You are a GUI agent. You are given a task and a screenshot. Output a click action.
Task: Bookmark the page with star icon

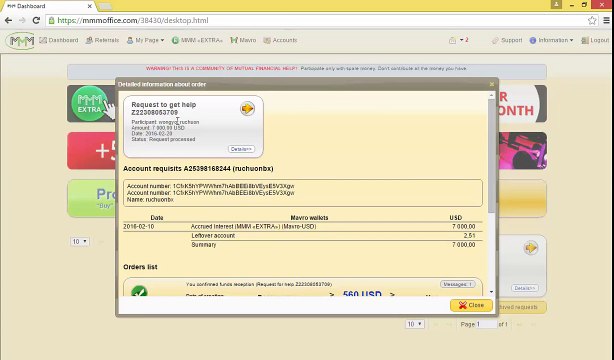coord(592,20)
